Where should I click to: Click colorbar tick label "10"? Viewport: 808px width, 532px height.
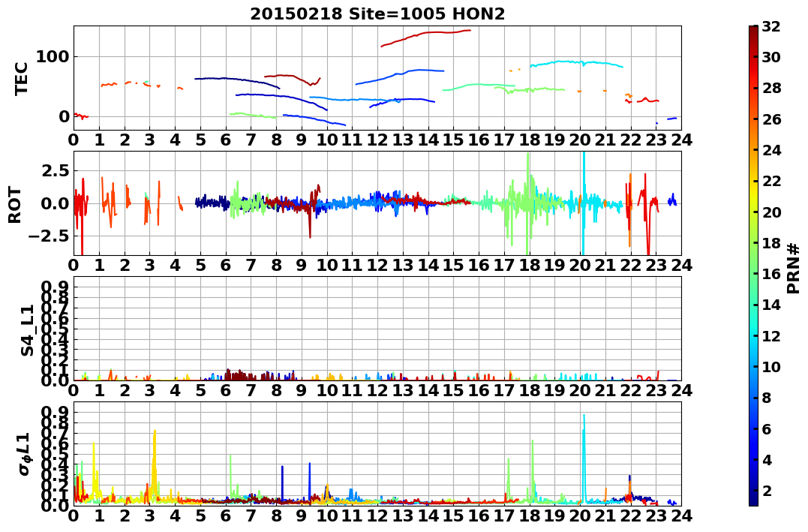771,366
